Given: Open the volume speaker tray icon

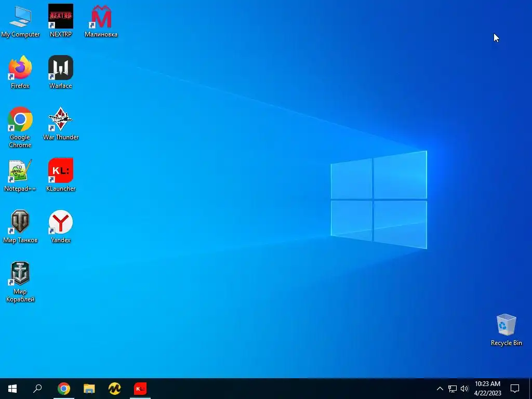Looking at the screenshot, I should click(x=464, y=389).
